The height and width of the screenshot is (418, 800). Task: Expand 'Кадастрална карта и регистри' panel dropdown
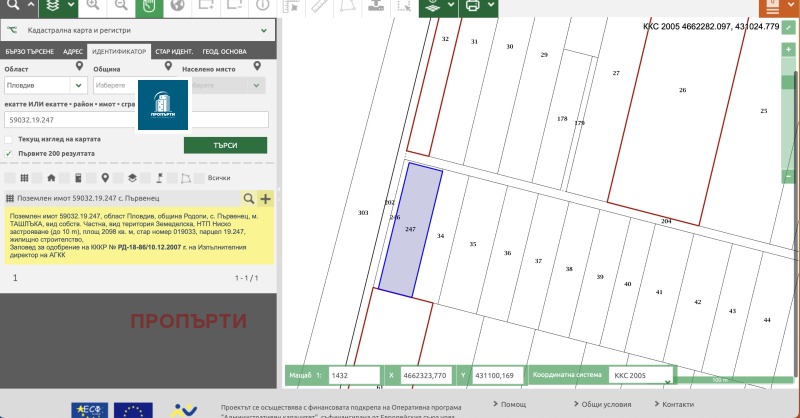[263, 31]
